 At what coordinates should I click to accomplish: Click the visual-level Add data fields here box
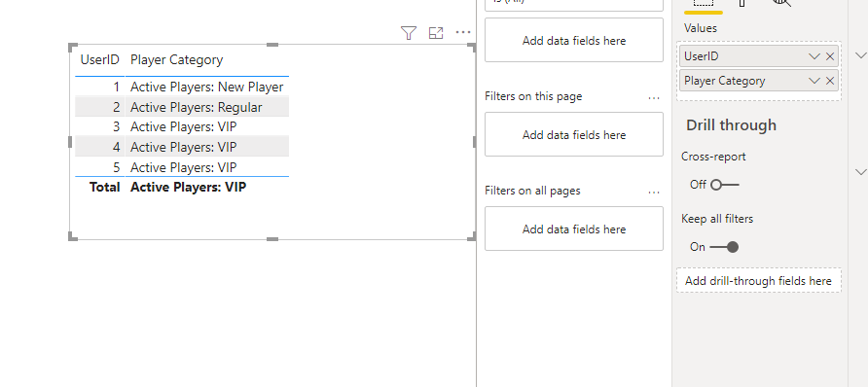[574, 41]
